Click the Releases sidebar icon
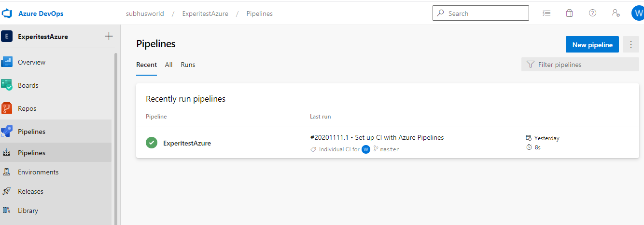Screen dimensions: 644x225 7,191
